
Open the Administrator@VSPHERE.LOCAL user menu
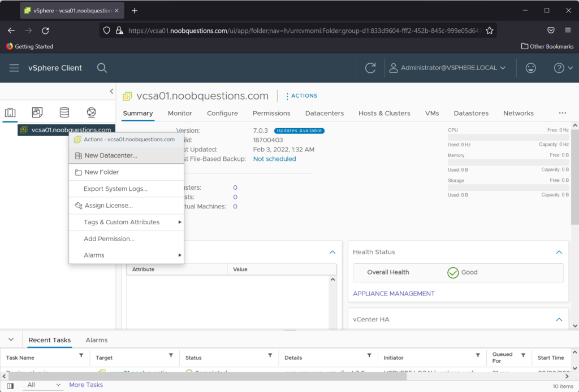coord(448,68)
